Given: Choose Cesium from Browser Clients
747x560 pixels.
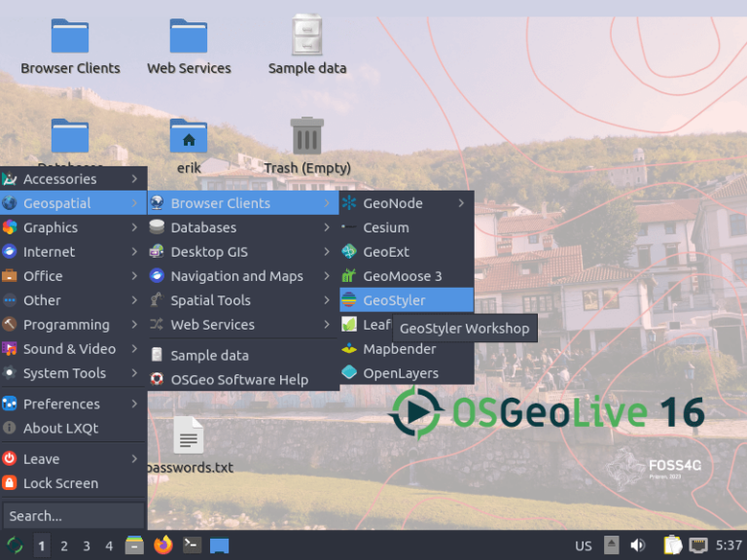Looking at the screenshot, I should (407, 227).
